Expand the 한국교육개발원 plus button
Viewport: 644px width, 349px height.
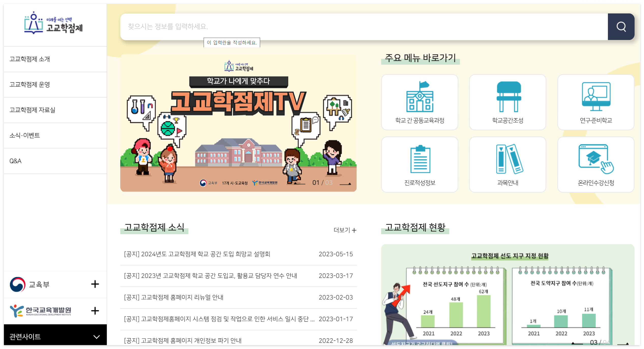coord(95,311)
